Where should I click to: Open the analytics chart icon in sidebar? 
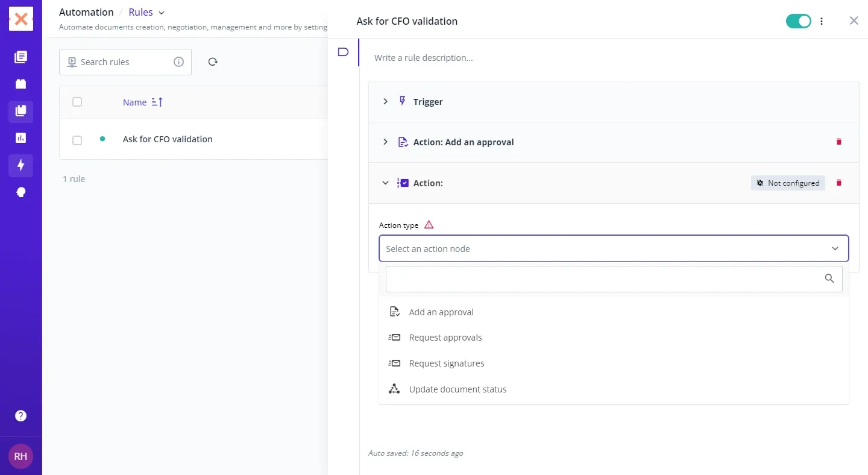tap(20, 138)
